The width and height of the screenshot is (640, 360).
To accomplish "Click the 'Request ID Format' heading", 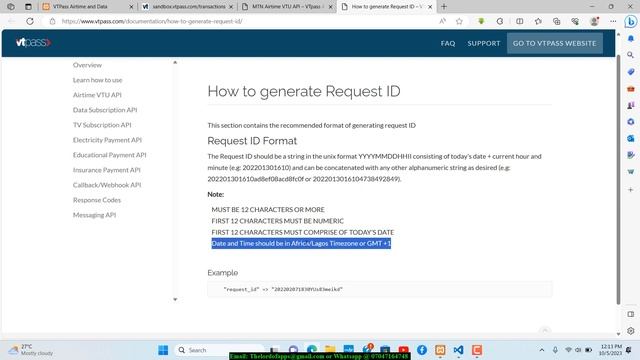I will click(x=252, y=141).
